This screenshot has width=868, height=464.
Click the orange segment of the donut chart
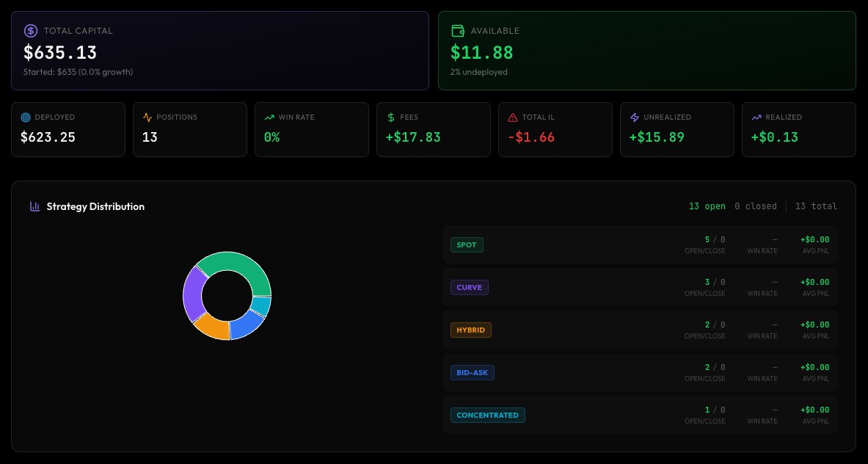(x=213, y=327)
